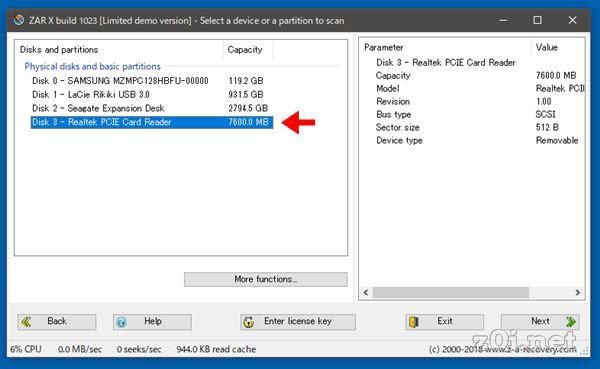Image resolution: width=600 pixels, height=369 pixels.
Task: Minimize the ZAR X window
Action: [503, 20]
